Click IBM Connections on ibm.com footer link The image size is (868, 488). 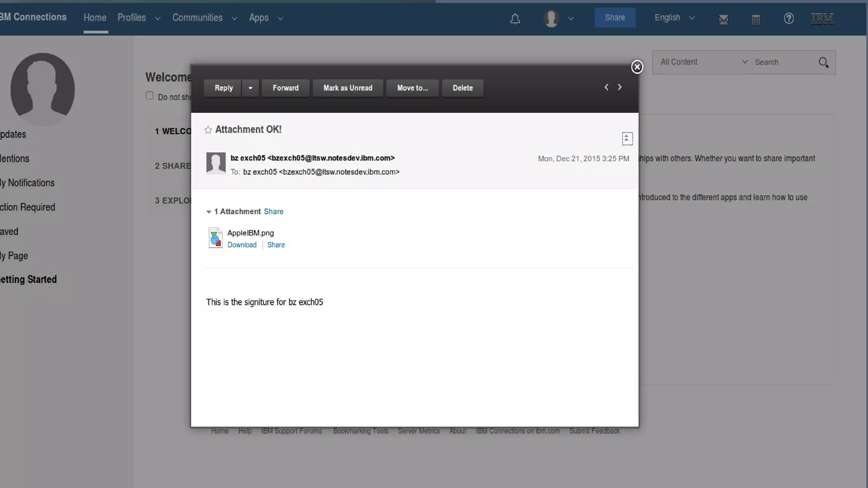(518, 431)
